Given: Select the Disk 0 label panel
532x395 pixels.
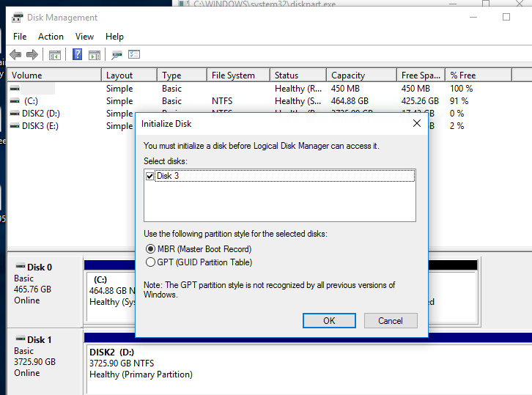Looking at the screenshot, I should pos(45,291).
